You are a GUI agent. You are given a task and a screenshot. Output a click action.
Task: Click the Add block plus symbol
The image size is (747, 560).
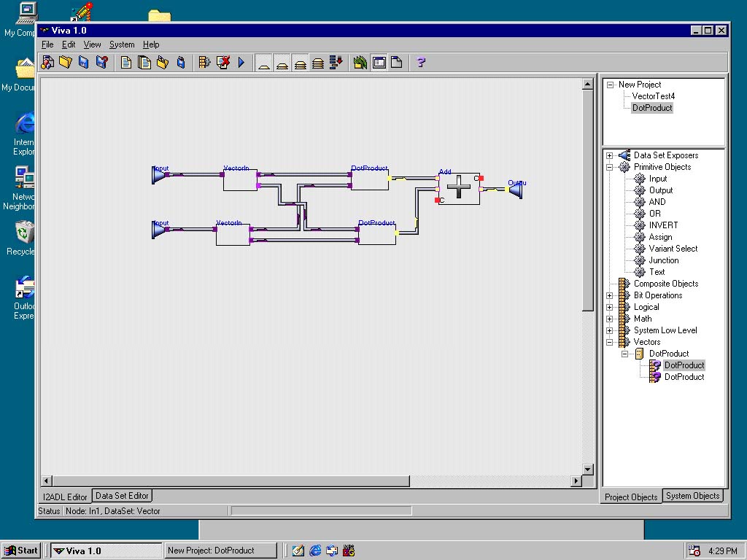pyautogui.click(x=459, y=187)
